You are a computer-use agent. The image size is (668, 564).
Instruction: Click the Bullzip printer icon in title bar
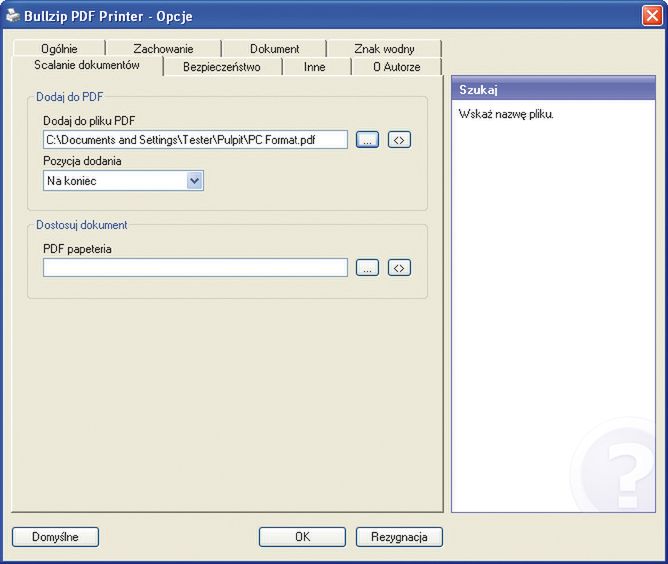[13, 16]
